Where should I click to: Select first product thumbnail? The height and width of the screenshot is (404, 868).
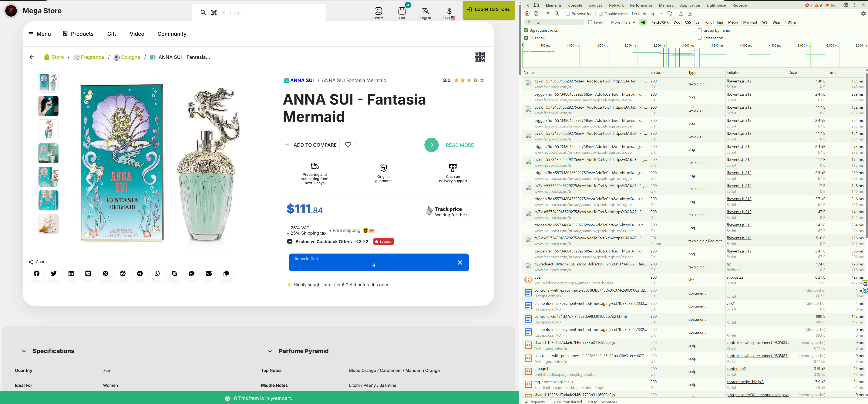(x=48, y=82)
